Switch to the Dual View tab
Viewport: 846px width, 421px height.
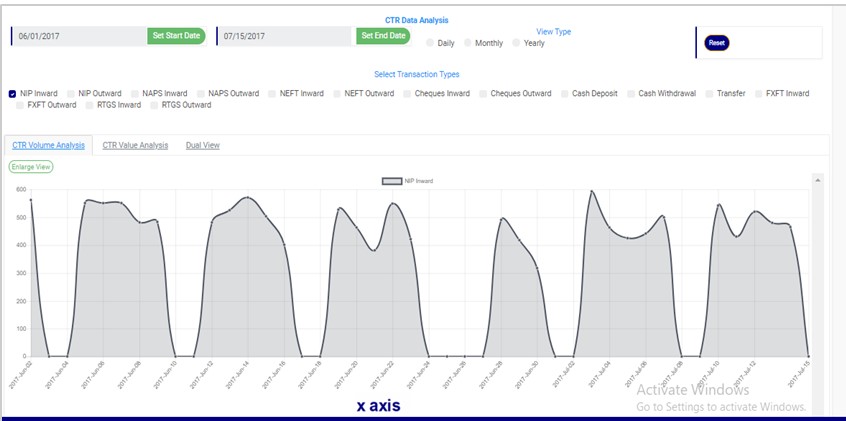[203, 145]
